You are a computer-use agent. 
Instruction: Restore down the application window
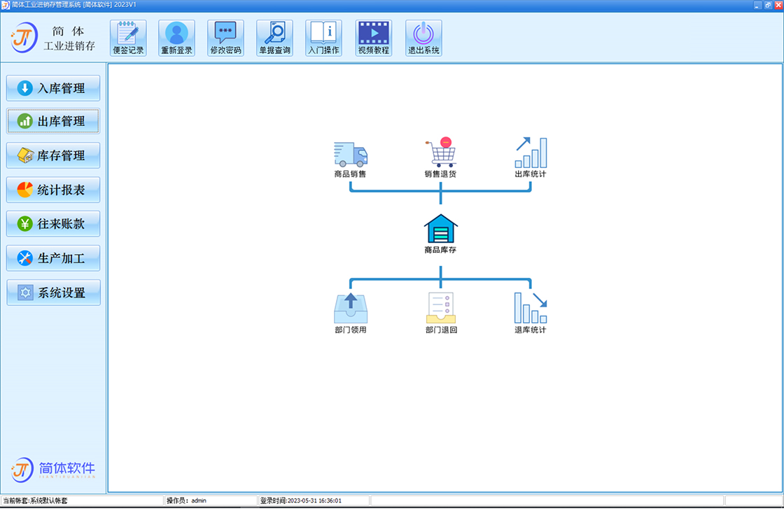(767, 5)
